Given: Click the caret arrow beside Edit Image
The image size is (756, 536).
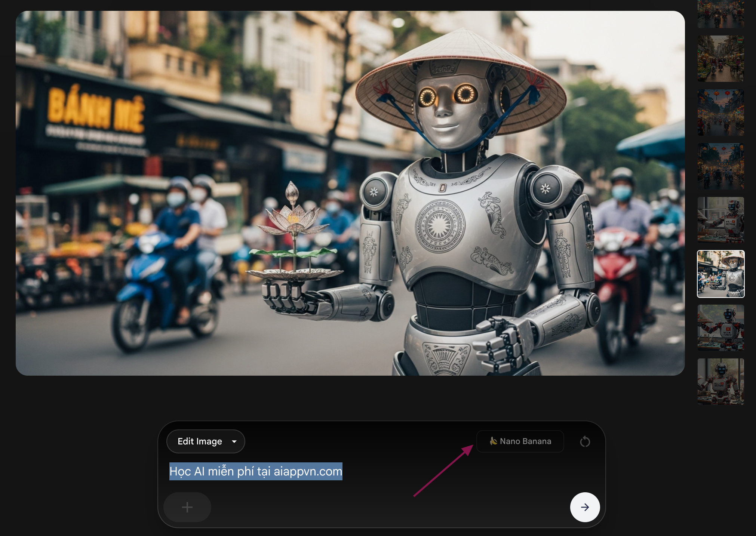Looking at the screenshot, I should (x=234, y=441).
